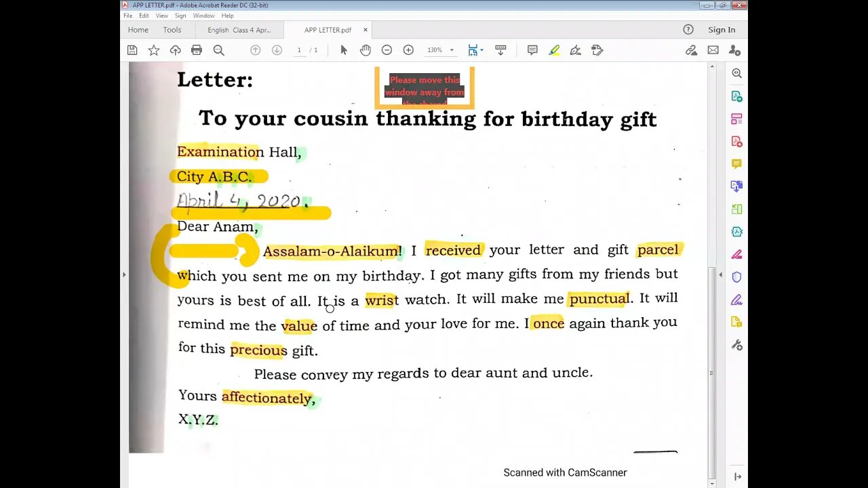Click the highlighted word 'punctual'
This screenshot has width=868, height=488.
[x=599, y=299]
